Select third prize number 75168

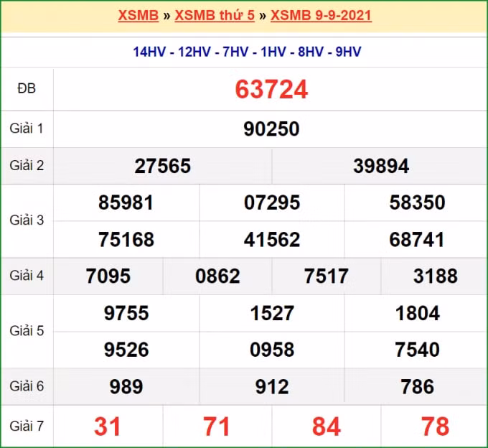(x=126, y=240)
